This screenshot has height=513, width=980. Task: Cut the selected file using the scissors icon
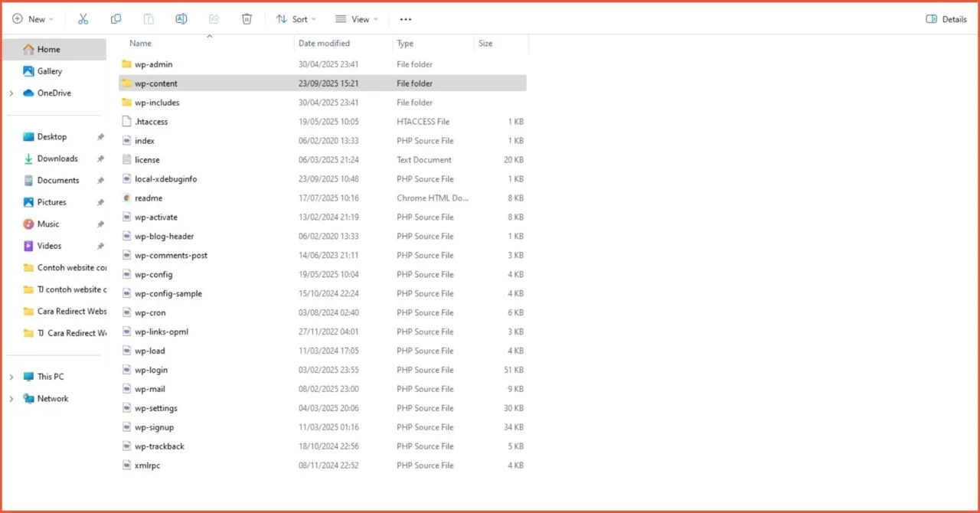point(83,18)
